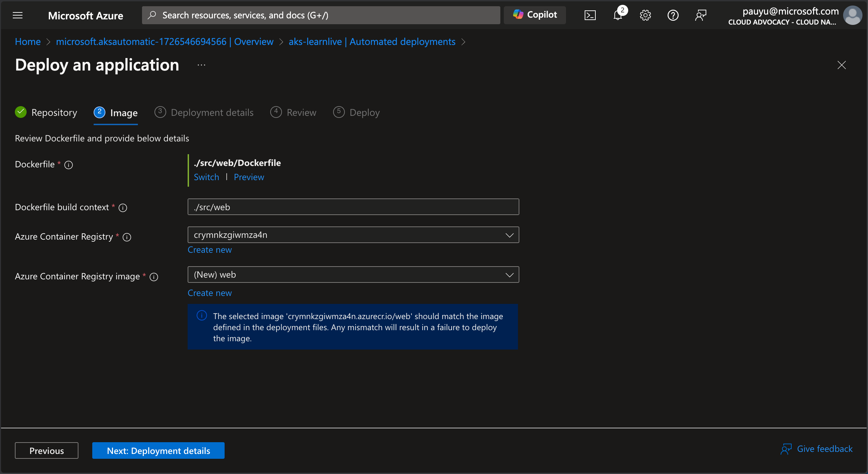Open the top bar feedback icon

click(701, 15)
